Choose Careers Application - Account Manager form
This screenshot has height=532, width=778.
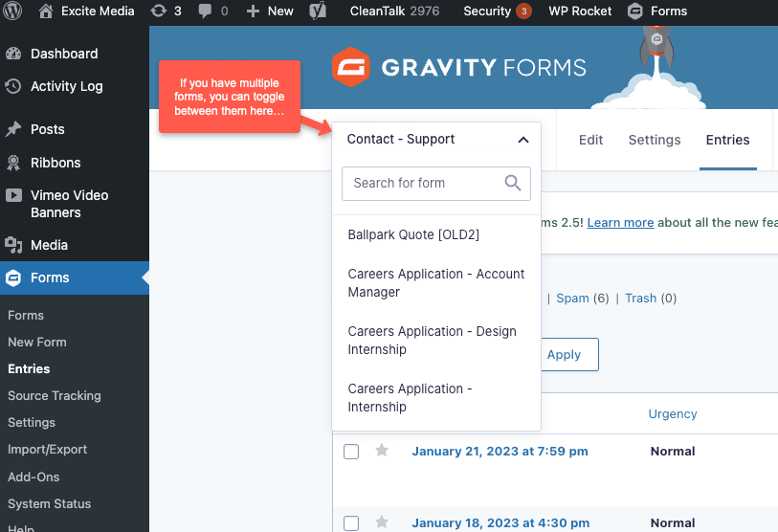436,283
